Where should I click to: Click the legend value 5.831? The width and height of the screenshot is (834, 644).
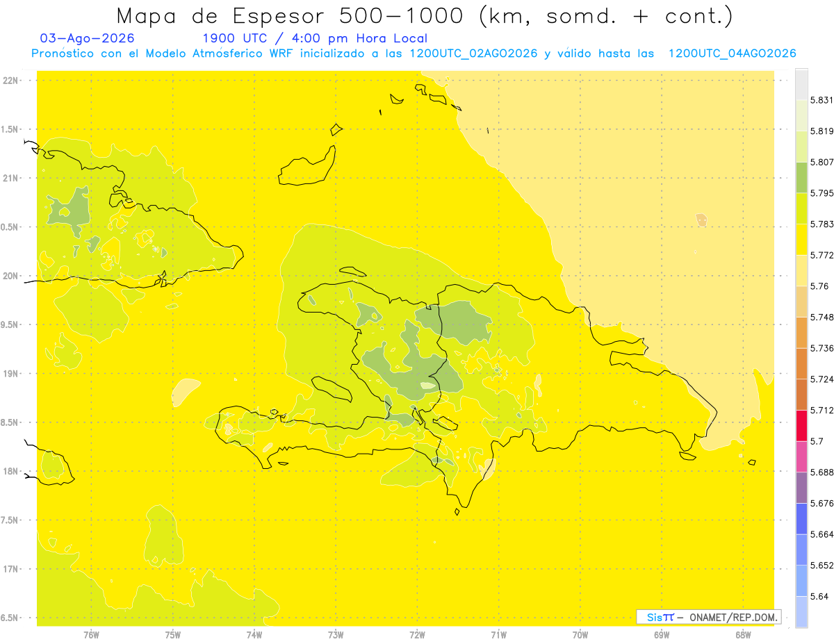pos(821,100)
